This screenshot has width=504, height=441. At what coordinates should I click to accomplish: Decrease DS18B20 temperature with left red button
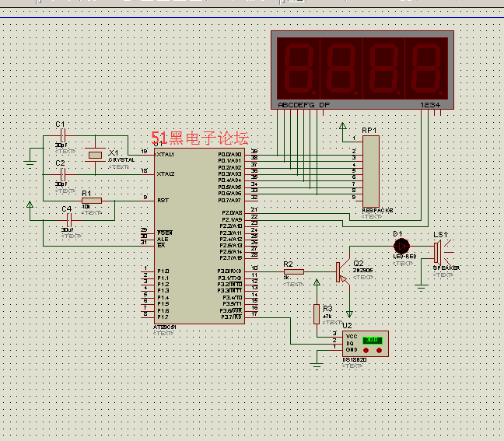(366, 350)
